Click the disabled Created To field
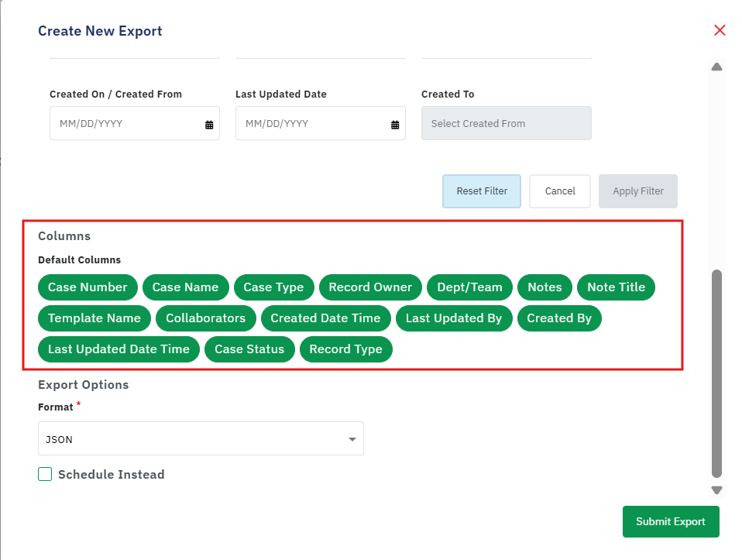This screenshot has width=742, height=560. coord(507,123)
